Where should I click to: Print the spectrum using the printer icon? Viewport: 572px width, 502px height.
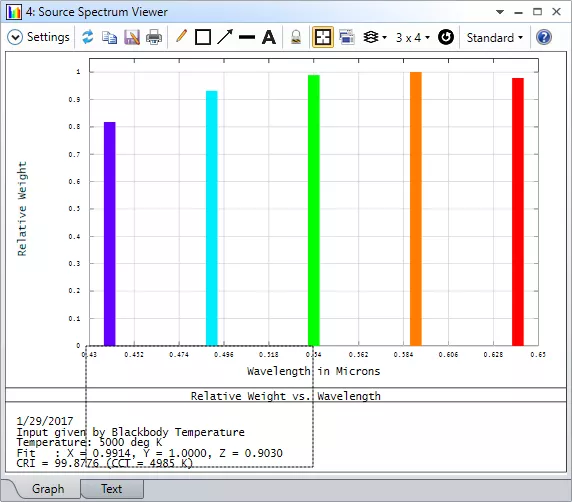click(154, 37)
